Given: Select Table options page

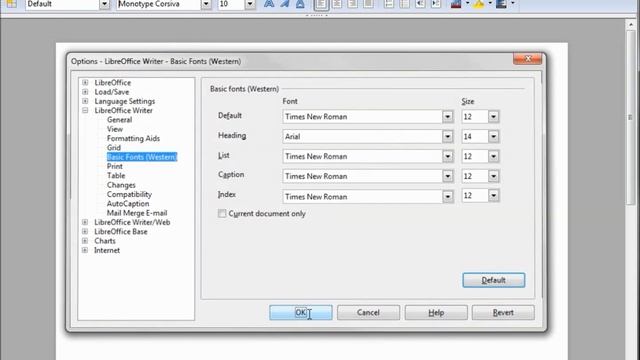Looking at the screenshot, I should 116,176.
